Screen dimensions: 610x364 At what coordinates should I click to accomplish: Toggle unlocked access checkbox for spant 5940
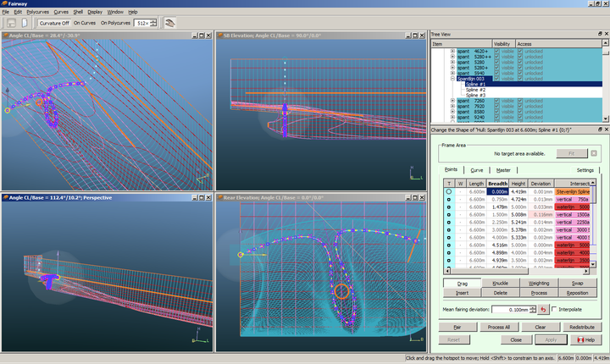[x=518, y=73]
